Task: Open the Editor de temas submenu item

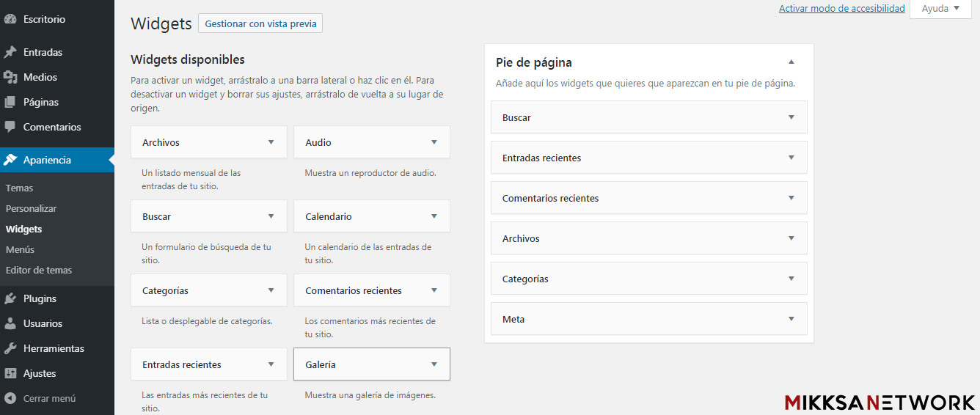Action: [39, 270]
